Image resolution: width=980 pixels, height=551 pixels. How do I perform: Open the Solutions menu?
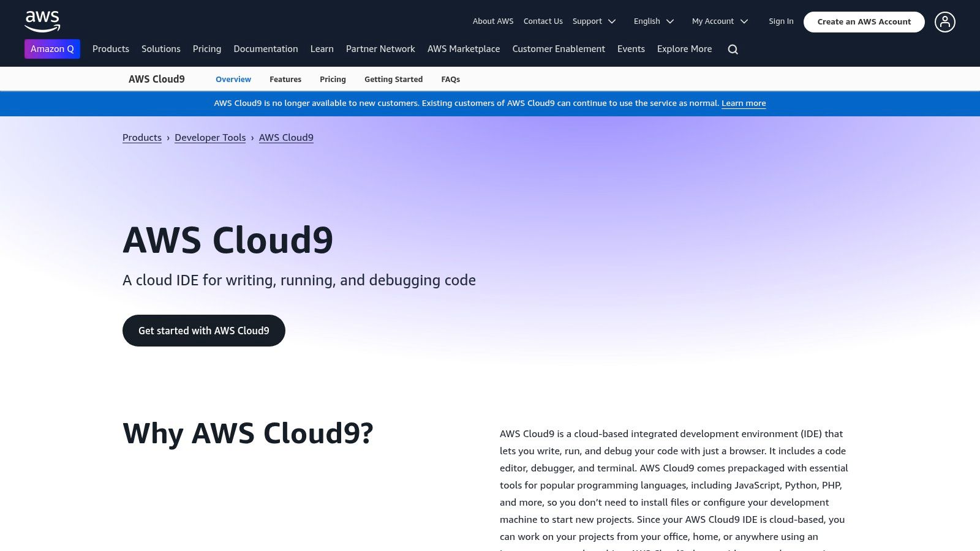(161, 49)
